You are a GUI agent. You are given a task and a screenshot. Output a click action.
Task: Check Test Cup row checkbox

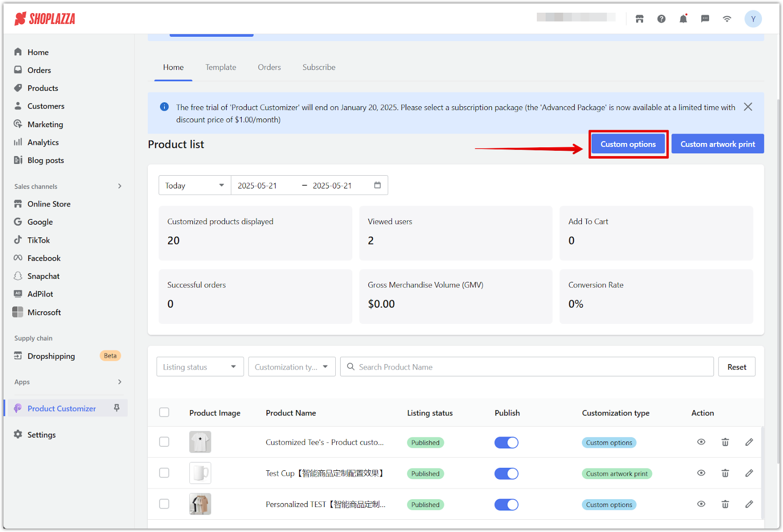(x=164, y=473)
